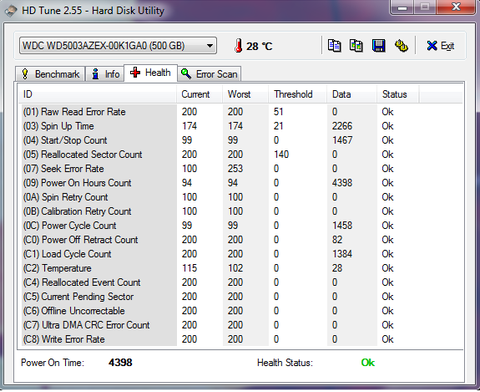This screenshot has height=392, width=480.
Task: Switch to the Info tab
Action: coord(105,74)
